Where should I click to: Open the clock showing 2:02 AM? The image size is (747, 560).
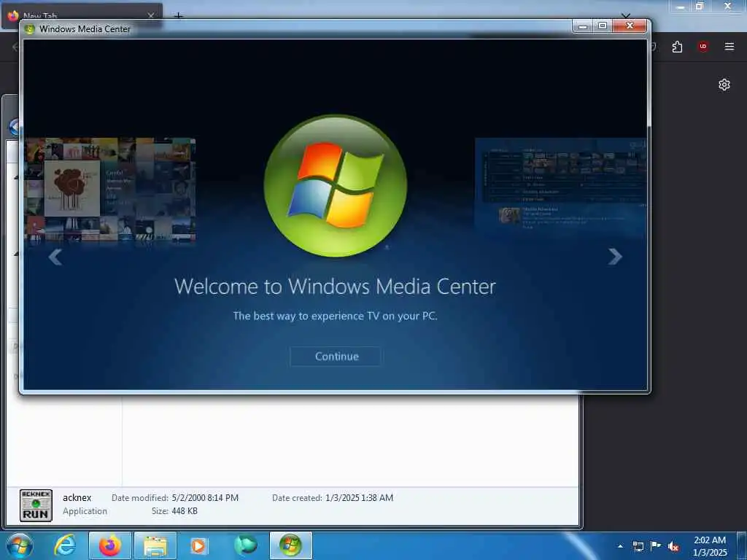710,546
